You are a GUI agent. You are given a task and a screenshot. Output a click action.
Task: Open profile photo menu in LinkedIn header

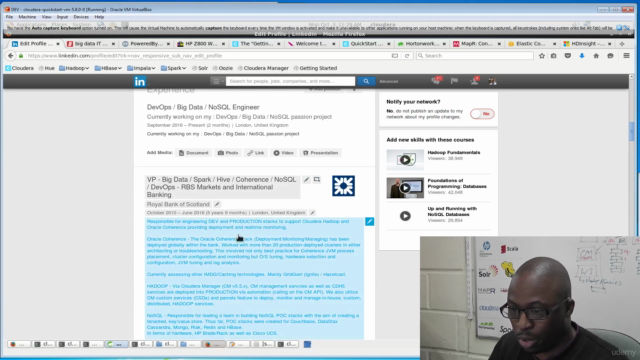pos(492,81)
